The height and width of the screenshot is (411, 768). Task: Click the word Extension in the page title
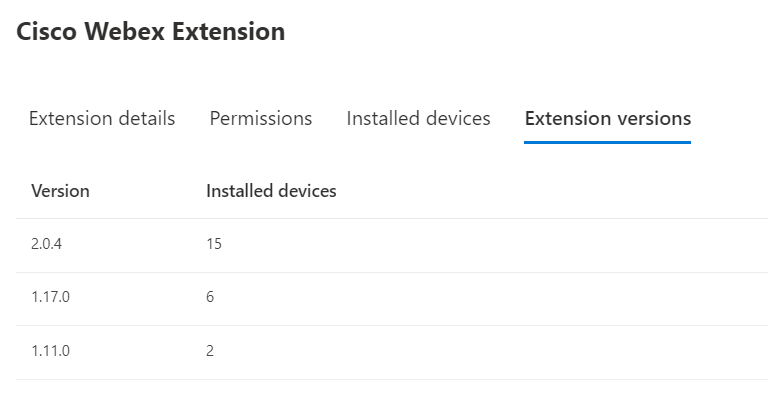(229, 31)
